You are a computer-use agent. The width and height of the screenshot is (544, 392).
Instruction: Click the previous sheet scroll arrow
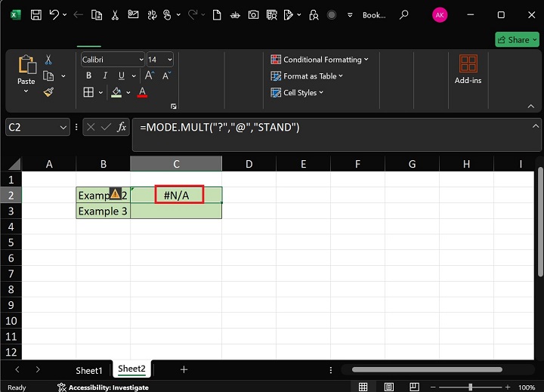[x=17, y=370]
